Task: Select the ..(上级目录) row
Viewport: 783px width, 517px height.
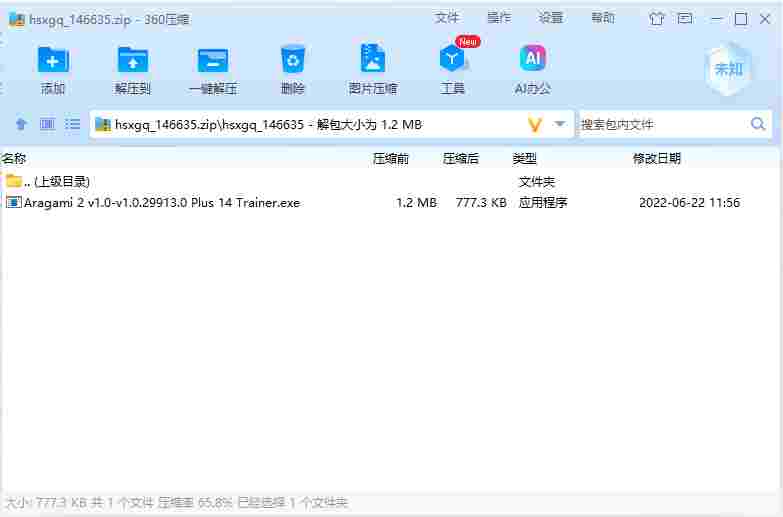Action: pyautogui.click(x=390, y=181)
